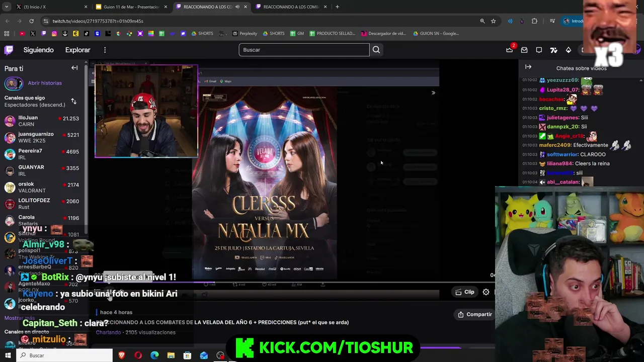Click the Clip button
Viewport: 644px width, 362px height.
click(x=465, y=292)
